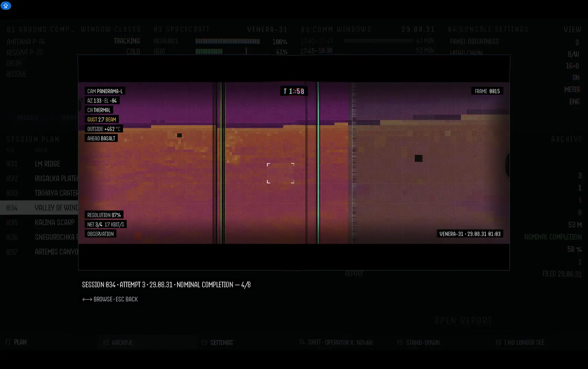
Task: Click the browse arrows icon below session caption
Action: click(x=87, y=299)
